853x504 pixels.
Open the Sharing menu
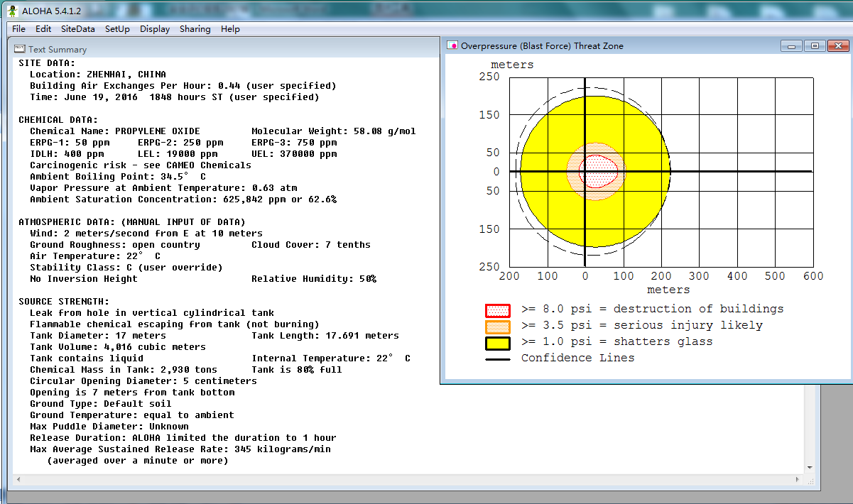click(195, 29)
